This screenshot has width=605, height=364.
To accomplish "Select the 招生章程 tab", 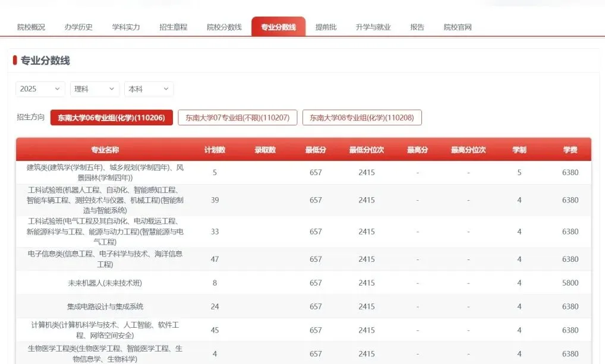I will coord(174,27).
